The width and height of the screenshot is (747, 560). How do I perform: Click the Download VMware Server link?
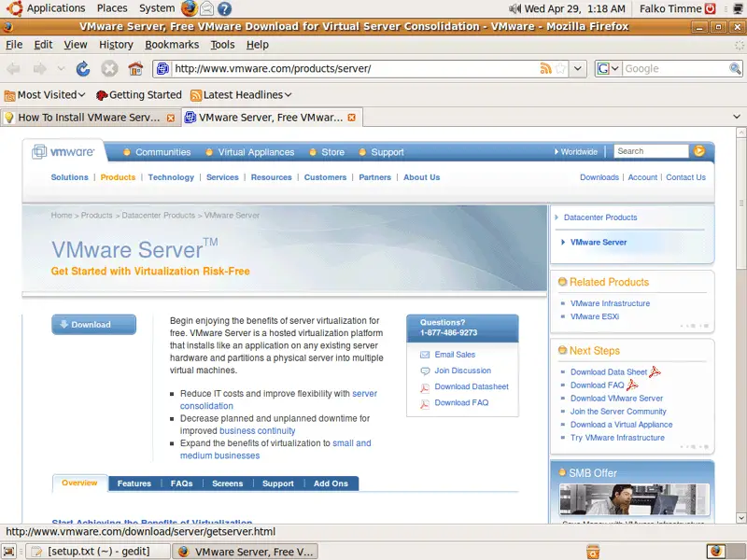[616, 399]
